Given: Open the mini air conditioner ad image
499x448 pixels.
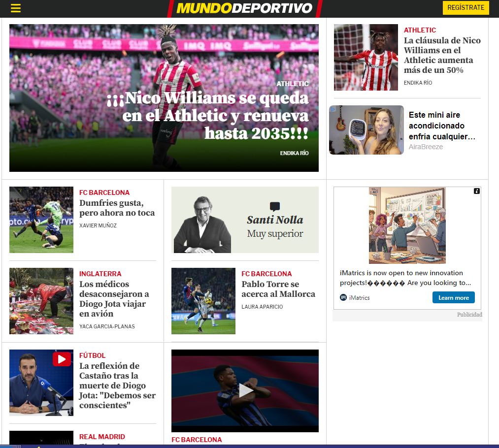Looking at the screenshot, I should coord(366,130).
